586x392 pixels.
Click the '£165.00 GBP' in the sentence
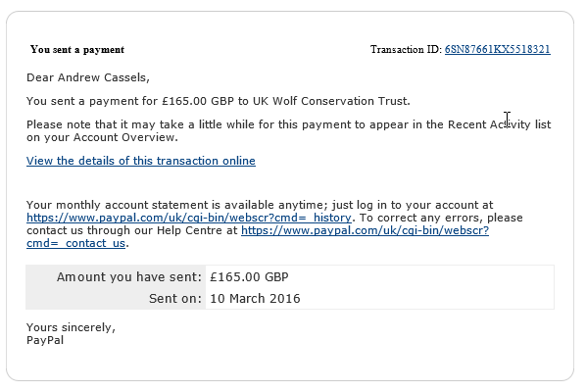coord(198,101)
